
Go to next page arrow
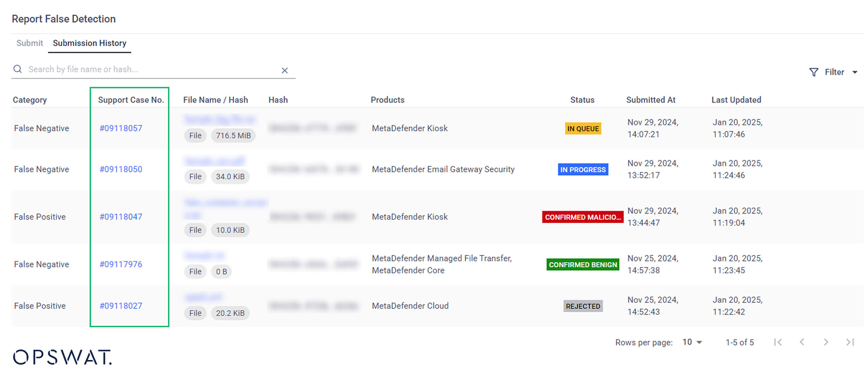point(826,342)
